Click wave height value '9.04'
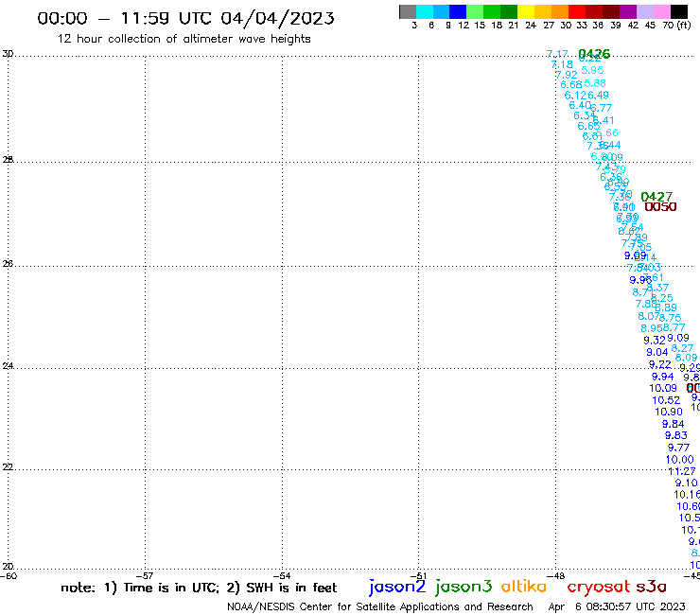The image size is (700, 615). click(x=657, y=352)
